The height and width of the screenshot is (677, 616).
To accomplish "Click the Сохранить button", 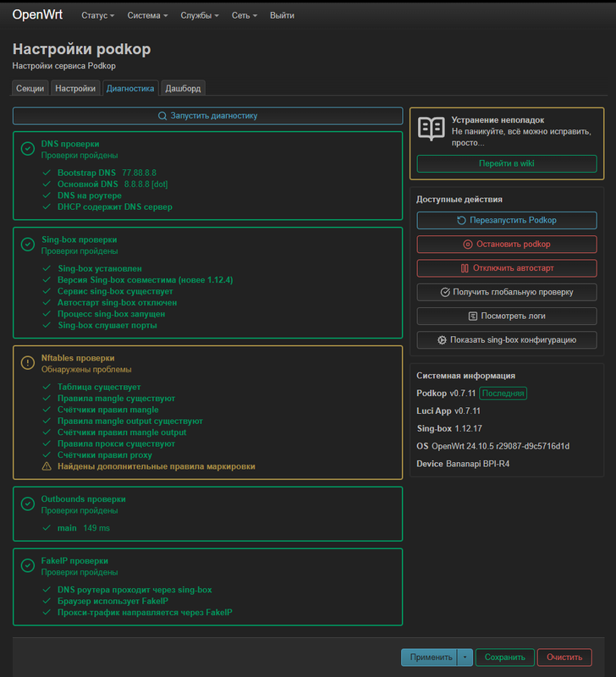I will click(504, 658).
